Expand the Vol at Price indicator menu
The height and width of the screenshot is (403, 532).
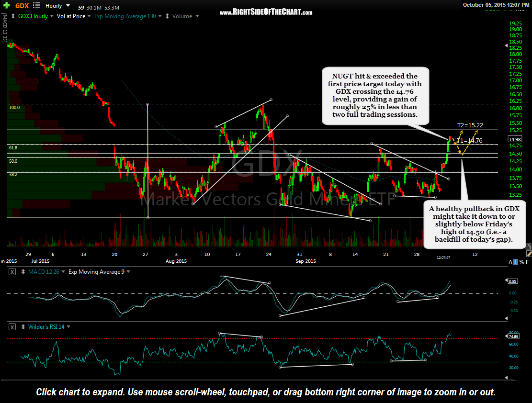pyautogui.click(x=89, y=16)
